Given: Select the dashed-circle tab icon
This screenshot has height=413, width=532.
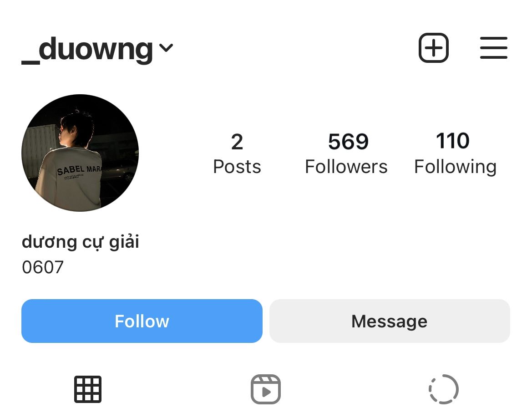Looking at the screenshot, I should click(443, 389).
